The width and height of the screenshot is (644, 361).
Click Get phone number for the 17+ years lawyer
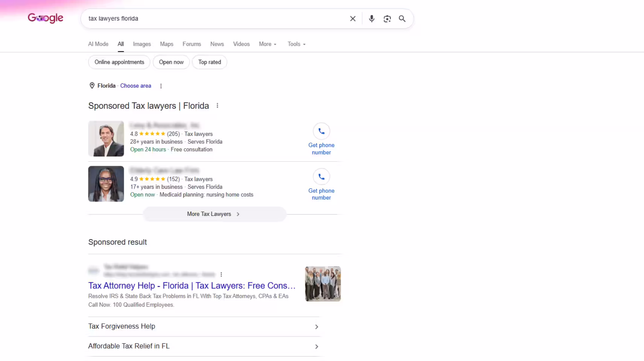[321, 194]
